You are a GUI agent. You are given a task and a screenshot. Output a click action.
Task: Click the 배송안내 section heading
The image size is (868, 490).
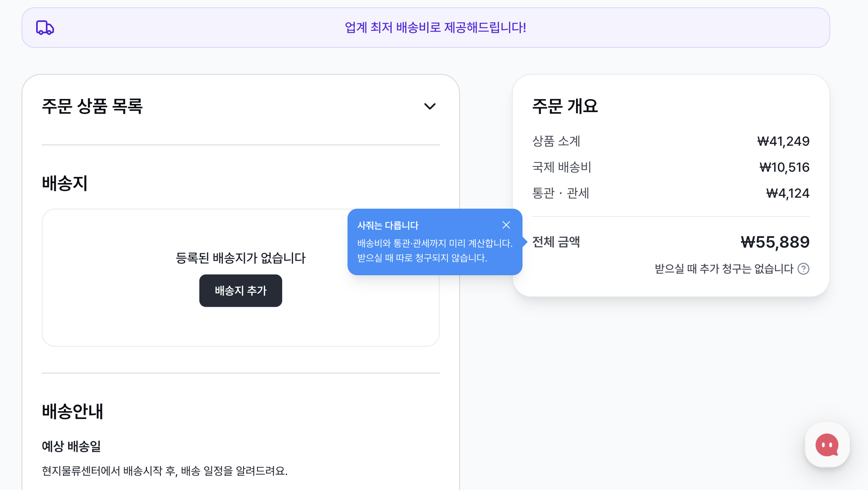click(73, 411)
